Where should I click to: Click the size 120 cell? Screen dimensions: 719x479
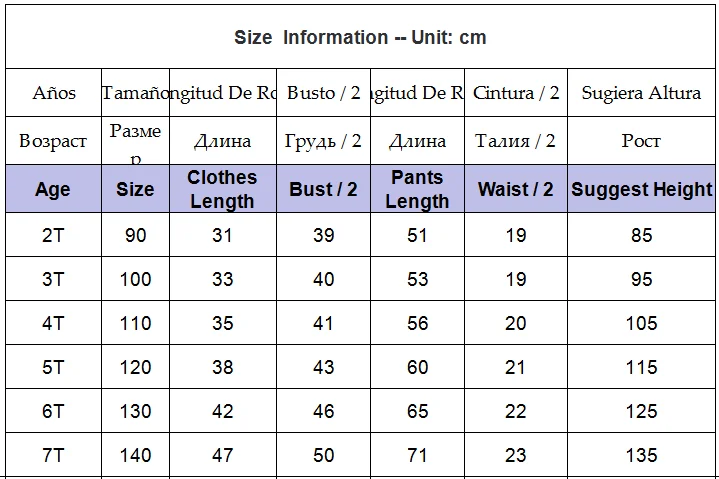[135, 367]
